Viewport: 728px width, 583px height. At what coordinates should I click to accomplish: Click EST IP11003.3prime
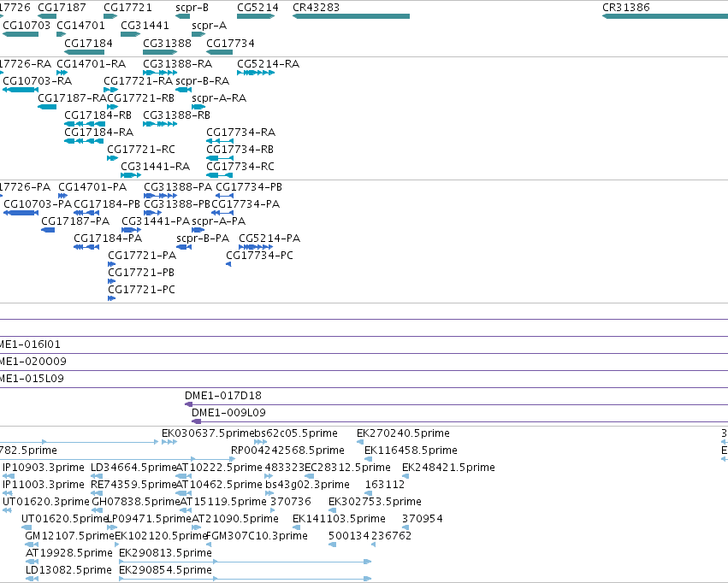8,493
